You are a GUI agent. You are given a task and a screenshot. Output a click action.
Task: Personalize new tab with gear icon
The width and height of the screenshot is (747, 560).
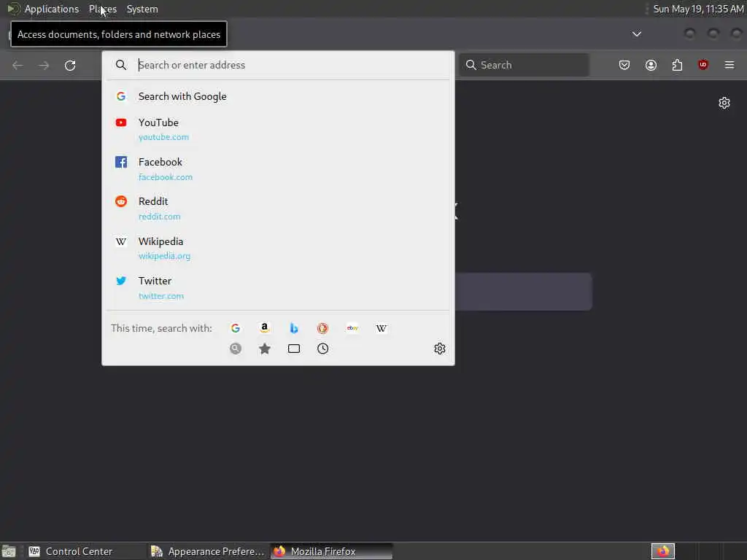point(724,103)
